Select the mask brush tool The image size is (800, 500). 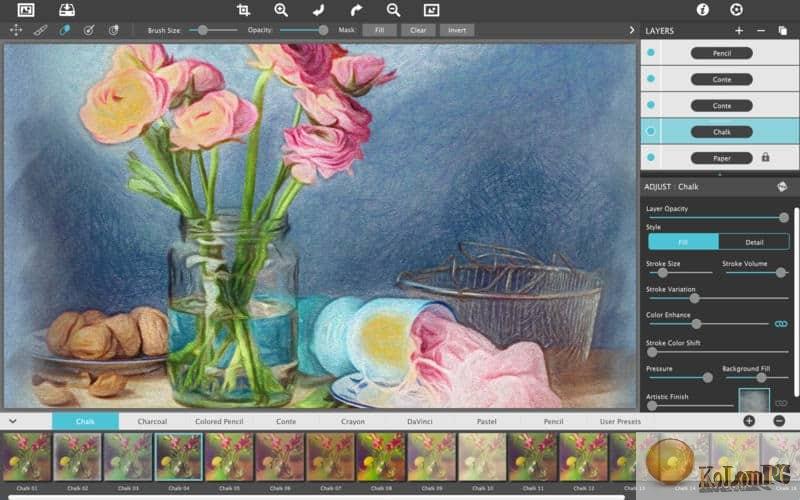40,30
